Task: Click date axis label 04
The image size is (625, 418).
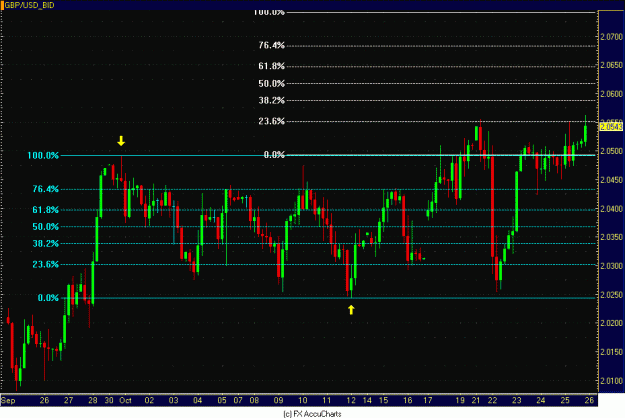Action: (197, 400)
